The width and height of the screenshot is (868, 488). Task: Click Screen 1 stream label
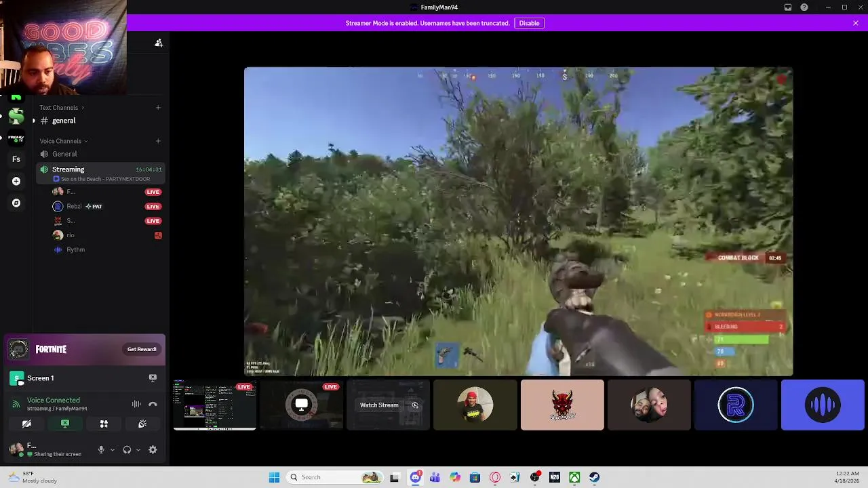click(41, 378)
